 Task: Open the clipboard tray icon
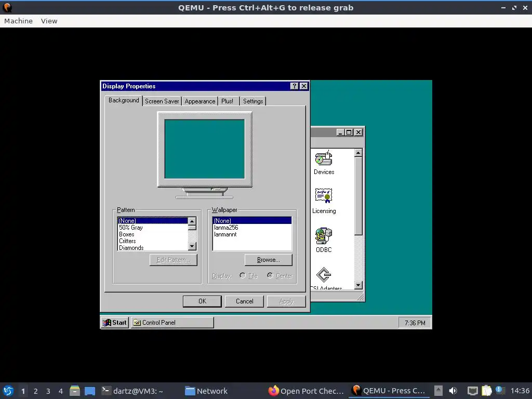(x=486, y=391)
